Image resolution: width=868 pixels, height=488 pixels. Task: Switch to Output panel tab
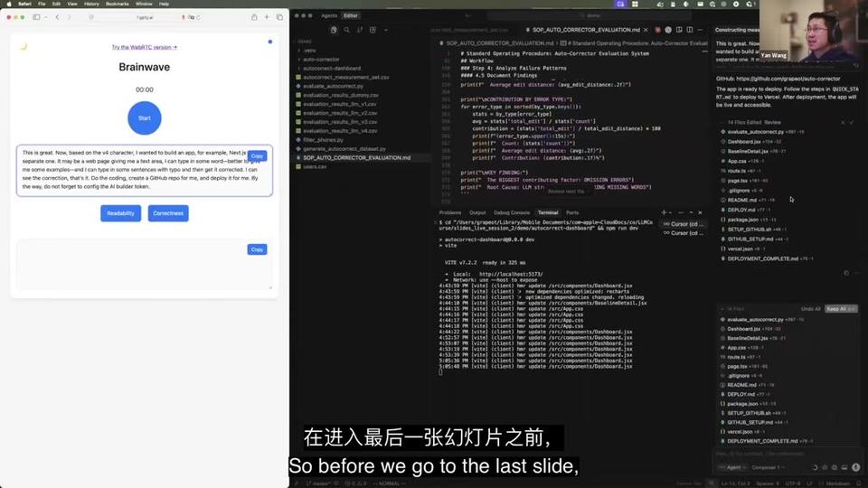coord(477,212)
